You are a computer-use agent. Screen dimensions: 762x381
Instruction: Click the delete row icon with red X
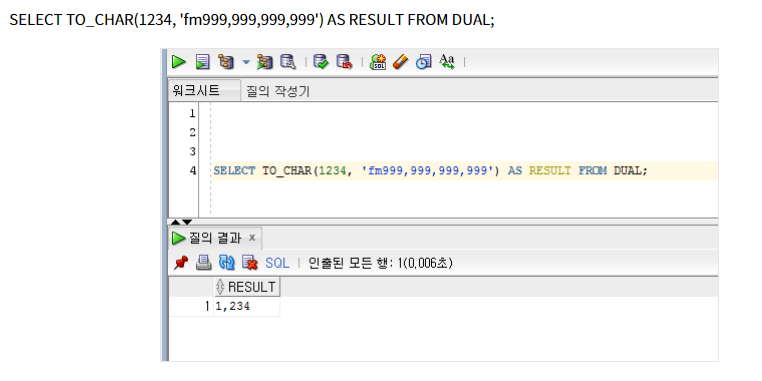click(x=250, y=263)
